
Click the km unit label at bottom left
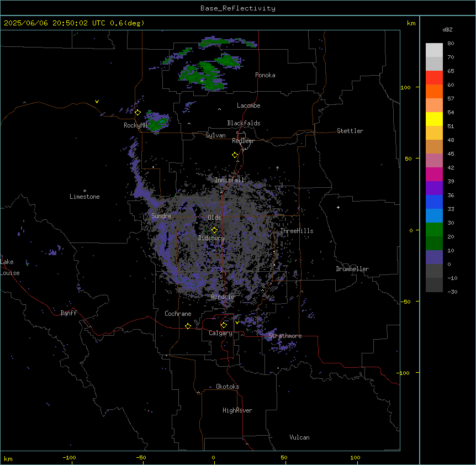[x=8, y=458]
